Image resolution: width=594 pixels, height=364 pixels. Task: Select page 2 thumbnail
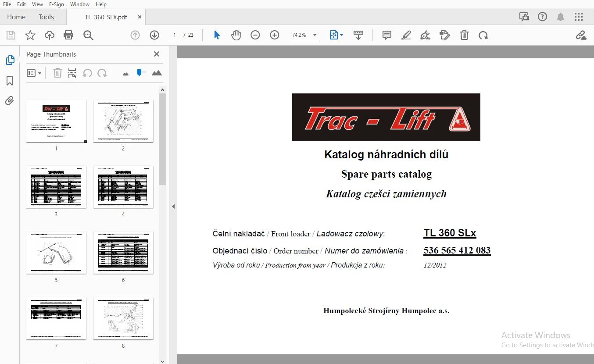pos(123,121)
